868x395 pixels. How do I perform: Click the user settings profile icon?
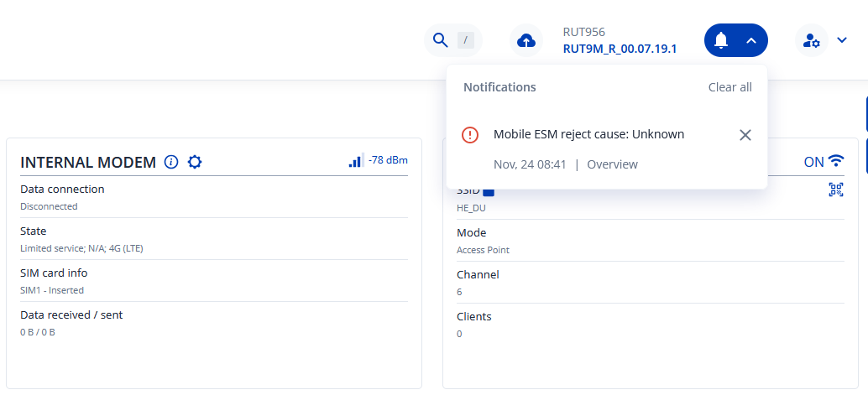(811, 40)
